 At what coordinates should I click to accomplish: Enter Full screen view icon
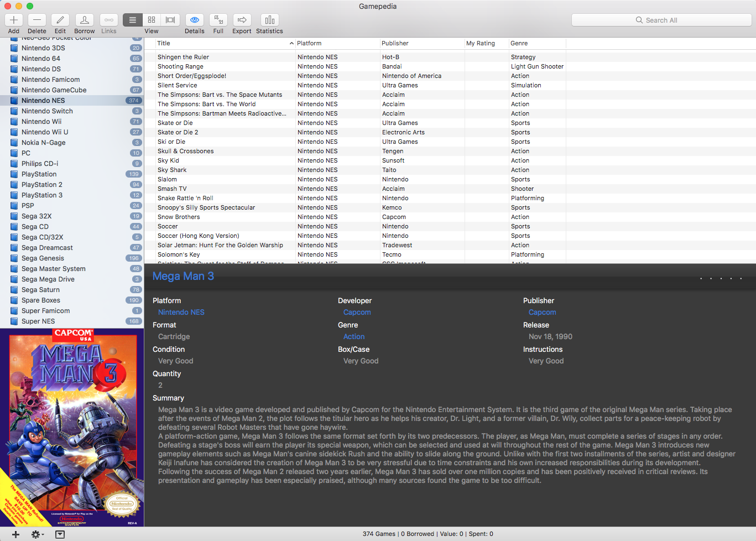pyautogui.click(x=218, y=20)
